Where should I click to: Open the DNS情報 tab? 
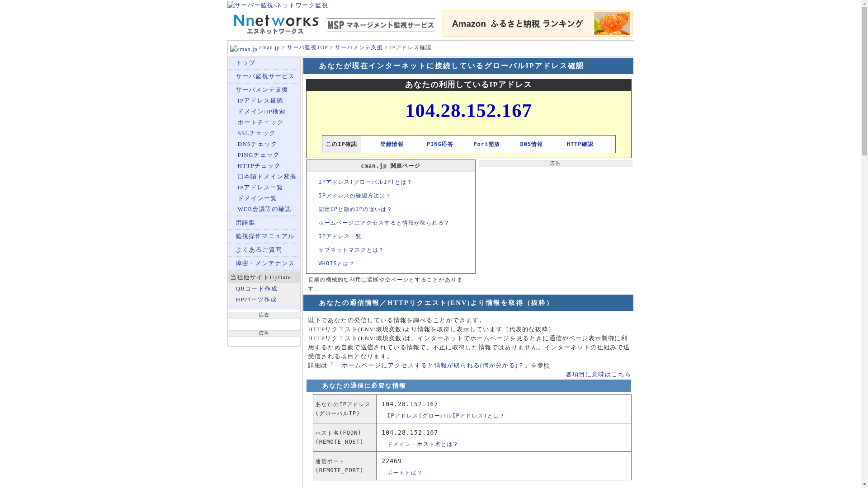531,144
